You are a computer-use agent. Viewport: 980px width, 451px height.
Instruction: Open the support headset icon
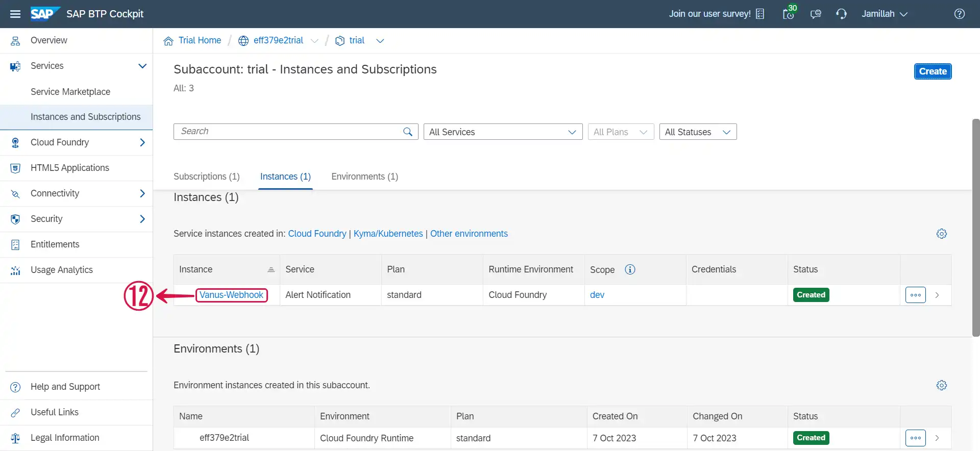[x=841, y=14]
